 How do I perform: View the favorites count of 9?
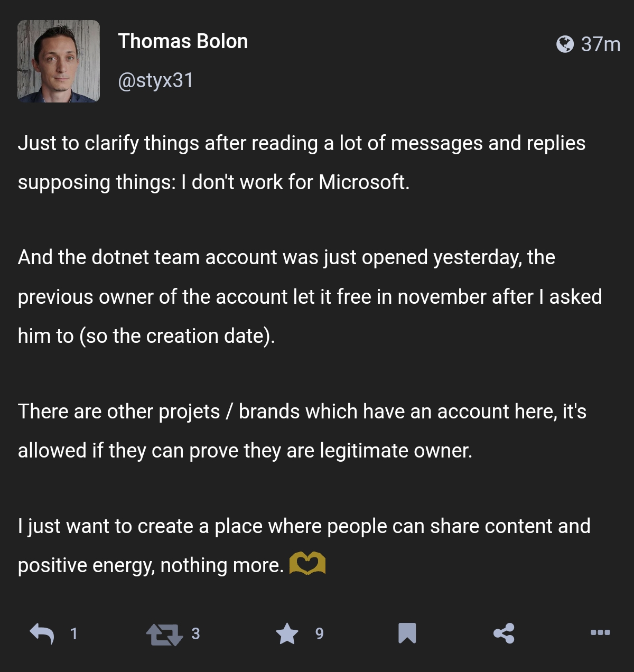pyautogui.click(x=319, y=633)
